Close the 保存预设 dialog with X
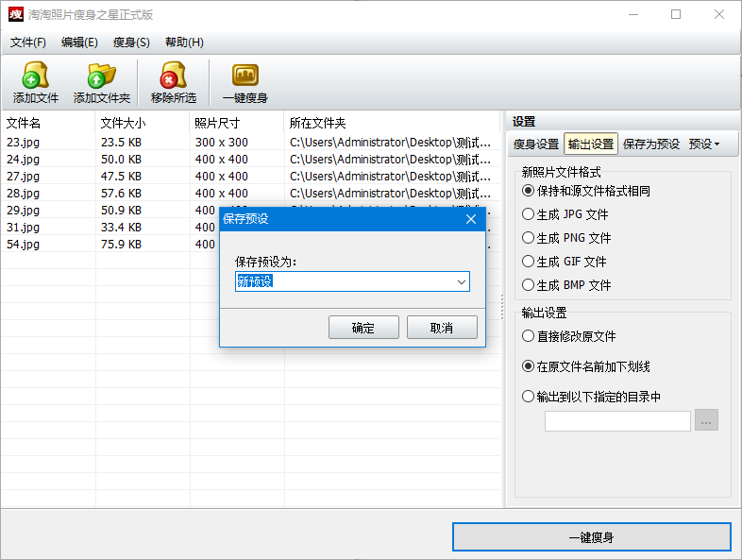 (471, 219)
